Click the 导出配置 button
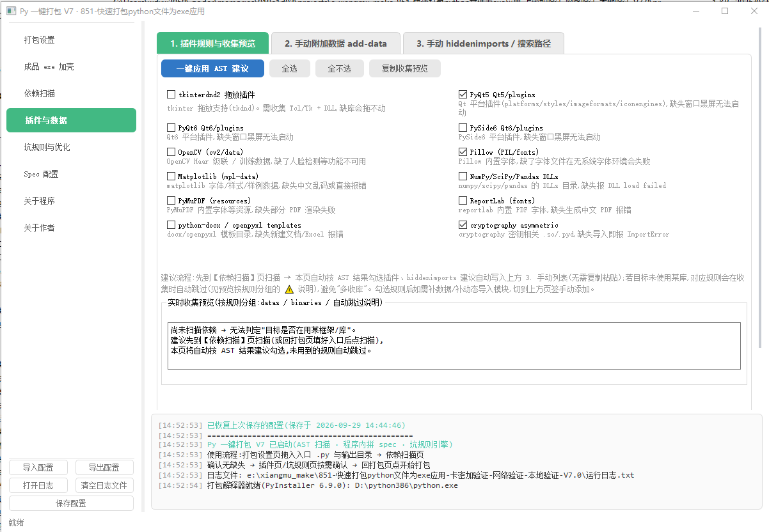Image resolution: width=769 pixels, height=532 pixels. (104, 467)
